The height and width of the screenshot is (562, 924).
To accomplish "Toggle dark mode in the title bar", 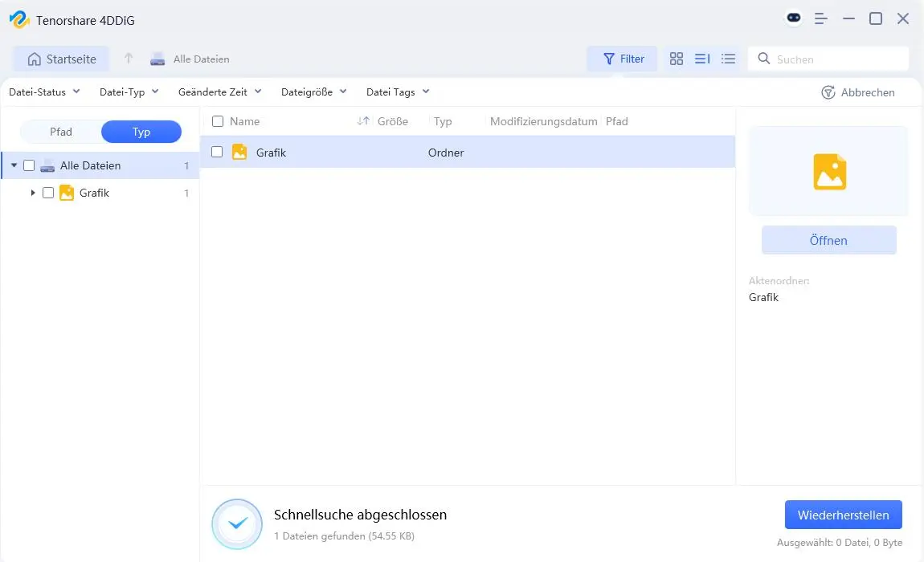I will [793, 18].
